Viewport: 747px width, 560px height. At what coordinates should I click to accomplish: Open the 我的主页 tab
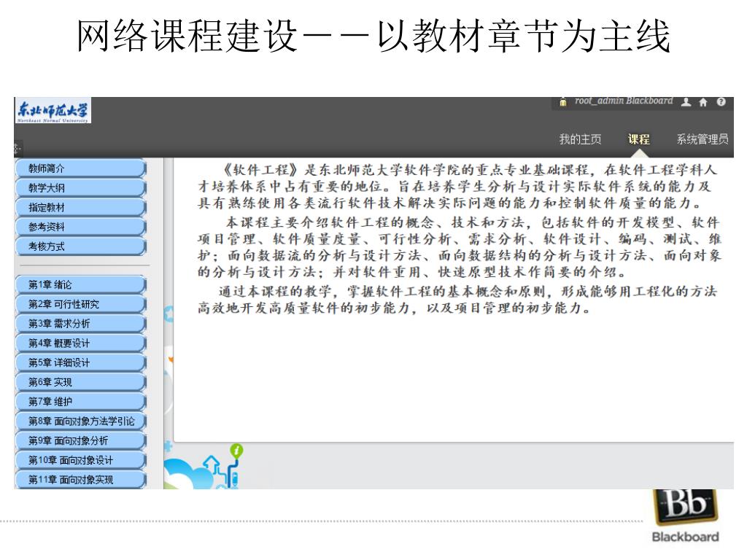(x=580, y=139)
